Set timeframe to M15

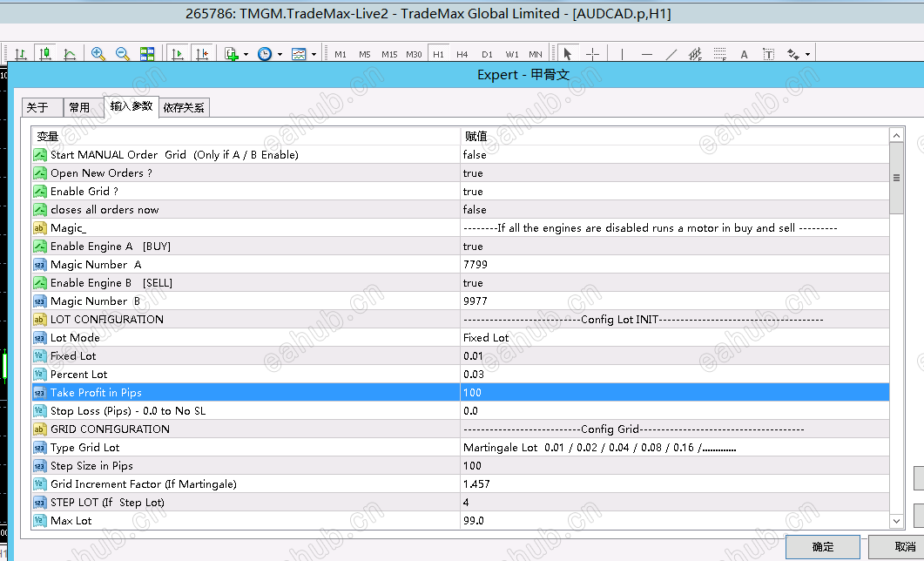pyautogui.click(x=389, y=54)
